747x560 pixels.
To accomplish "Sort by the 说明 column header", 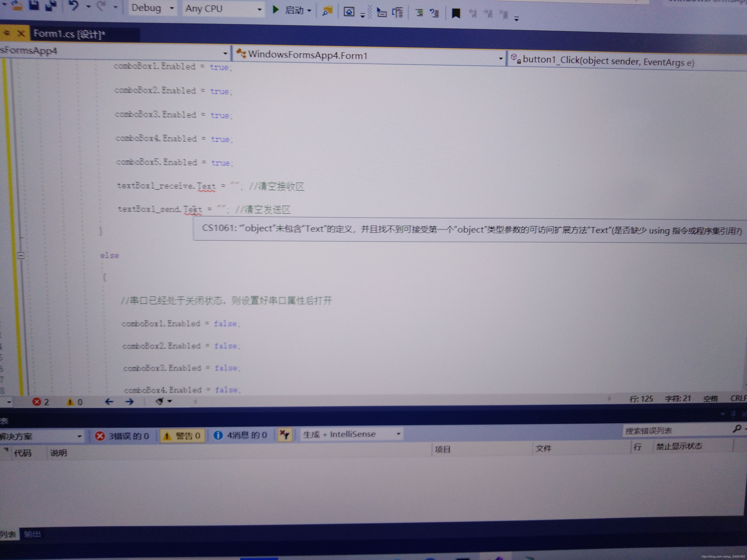I will 58,453.
